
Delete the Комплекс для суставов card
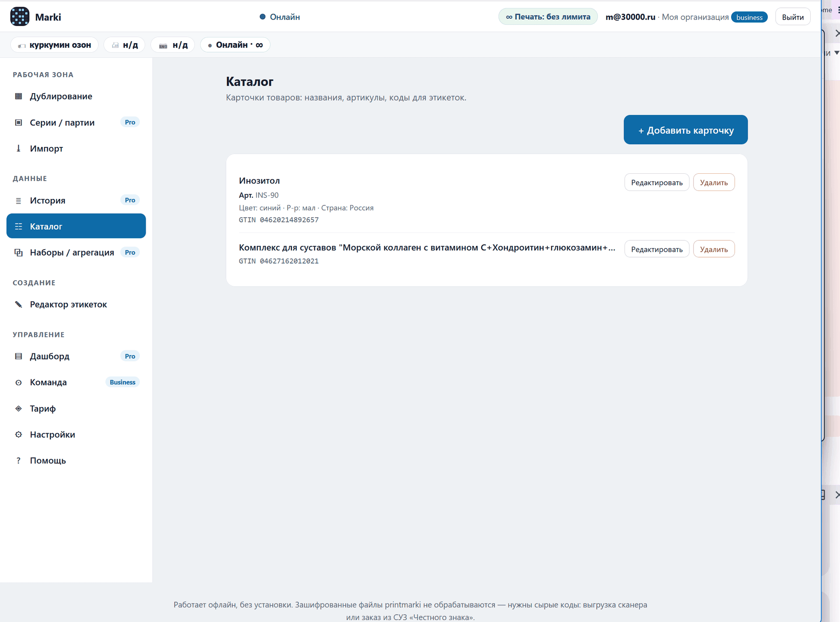point(714,249)
